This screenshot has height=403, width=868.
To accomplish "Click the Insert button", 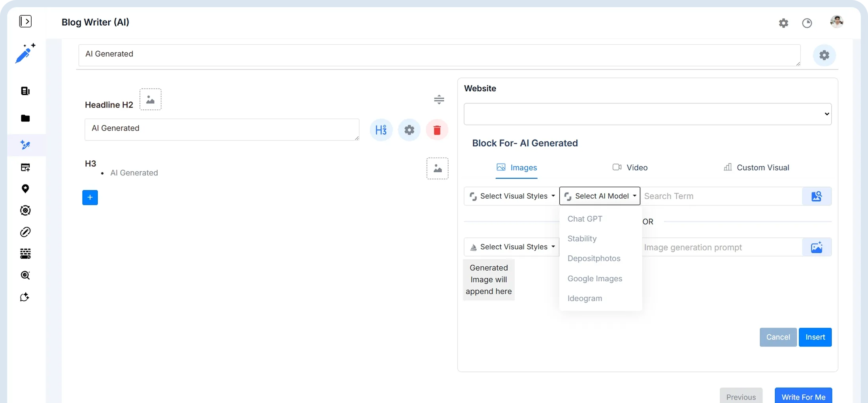I will click(x=815, y=337).
